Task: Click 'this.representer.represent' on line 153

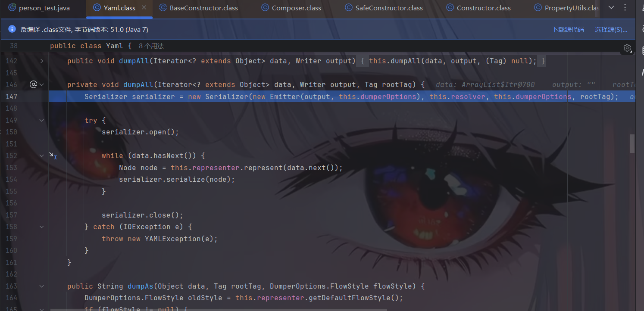Action: [227, 168]
